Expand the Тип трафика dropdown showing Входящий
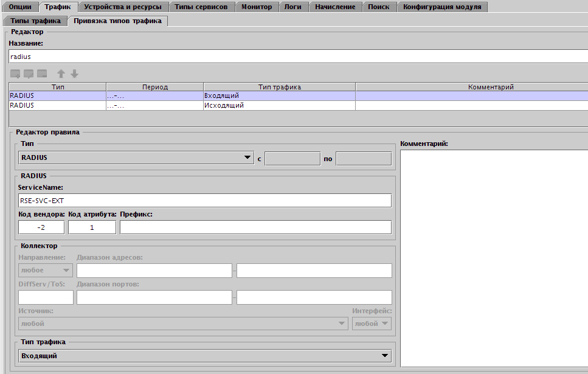The width and height of the screenshot is (588, 374). click(x=205, y=356)
